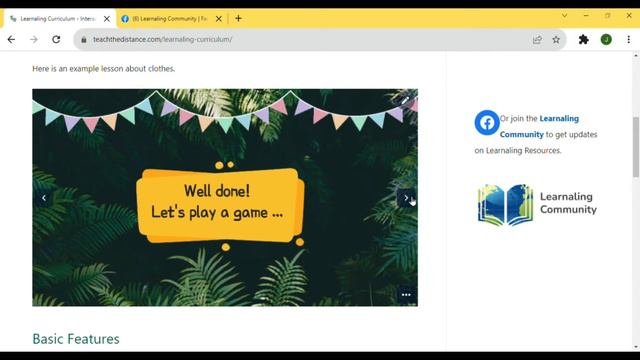The height and width of the screenshot is (360, 640).
Task: Click the Basic Features heading
Action: pyautogui.click(x=76, y=339)
